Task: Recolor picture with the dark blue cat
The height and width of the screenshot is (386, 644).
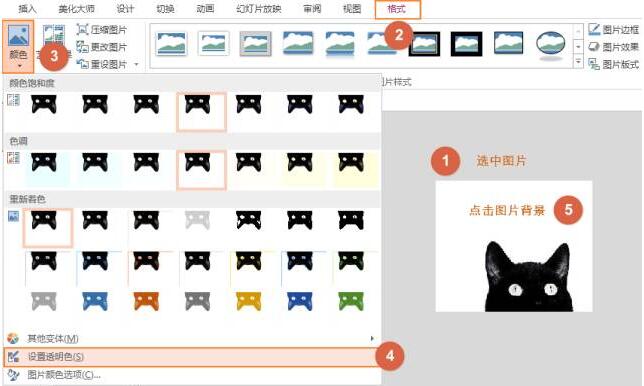Action: [x=300, y=301]
